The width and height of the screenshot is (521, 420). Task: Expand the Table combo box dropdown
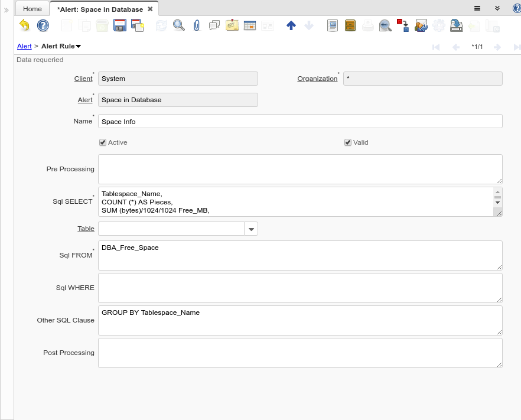(251, 229)
